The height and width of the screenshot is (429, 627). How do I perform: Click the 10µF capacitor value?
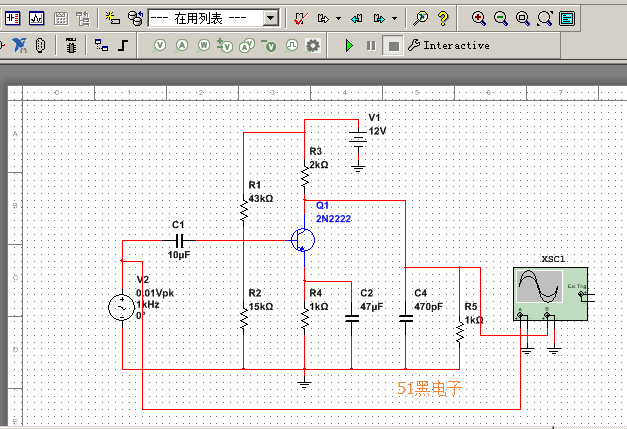tap(179, 255)
